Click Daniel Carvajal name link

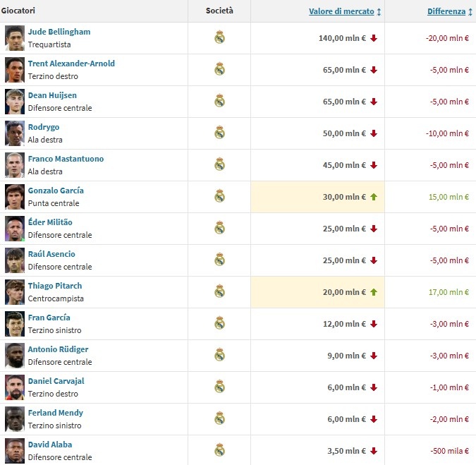pyautogui.click(x=56, y=381)
